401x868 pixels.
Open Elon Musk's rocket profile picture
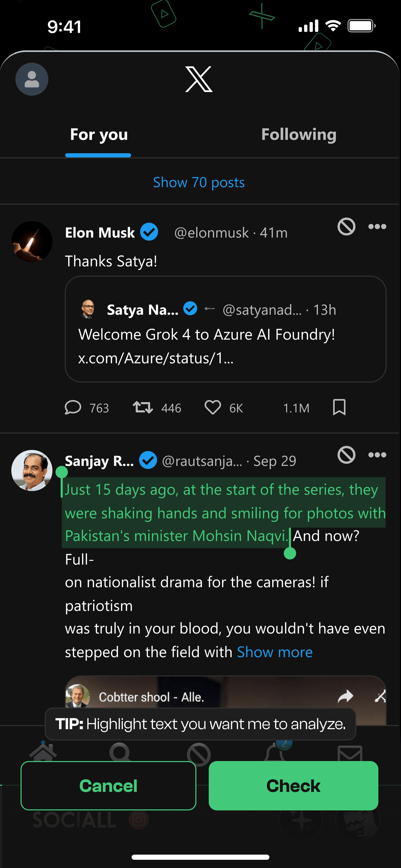coord(32,242)
